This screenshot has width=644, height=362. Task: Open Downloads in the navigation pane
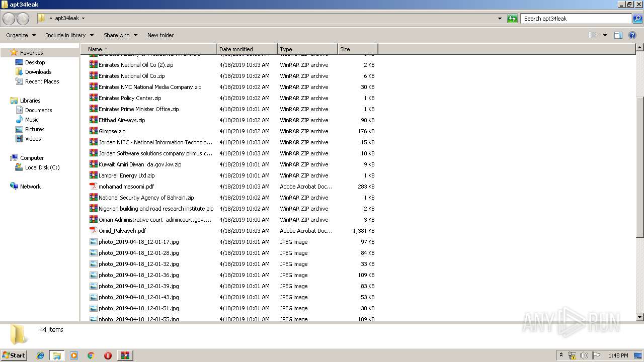coord(38,72)
